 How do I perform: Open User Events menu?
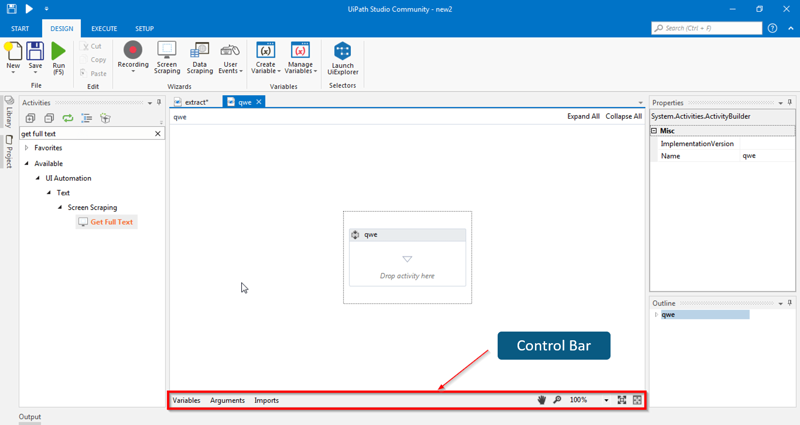pos(230,57)
